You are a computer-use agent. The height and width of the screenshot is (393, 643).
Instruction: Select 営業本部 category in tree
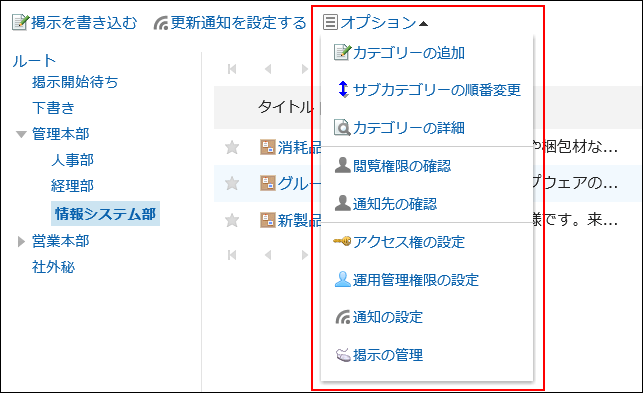coord(60,241)
